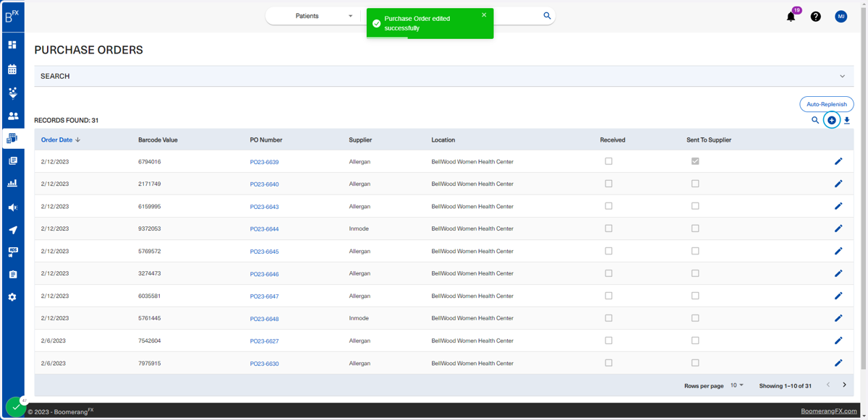868x420 pixels.
Task: Edit purchase order PO23-6646 pencil icon
Action: 838,273
